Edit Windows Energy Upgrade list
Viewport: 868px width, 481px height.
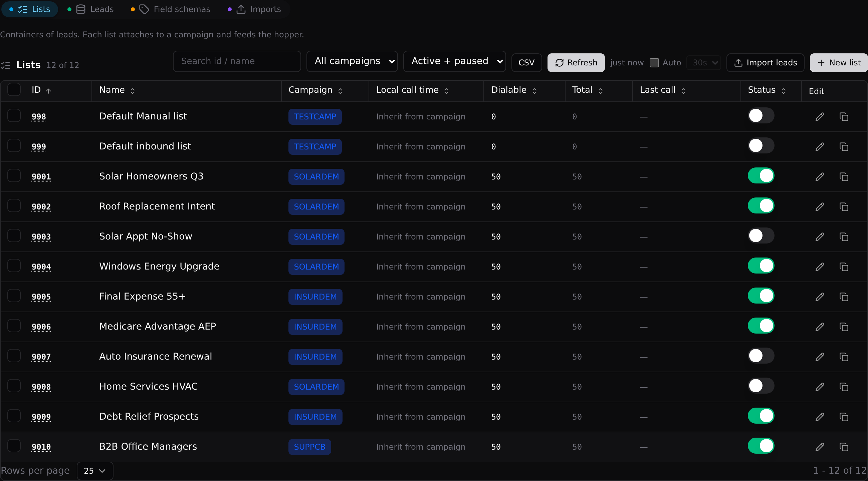tap(820, 267)
